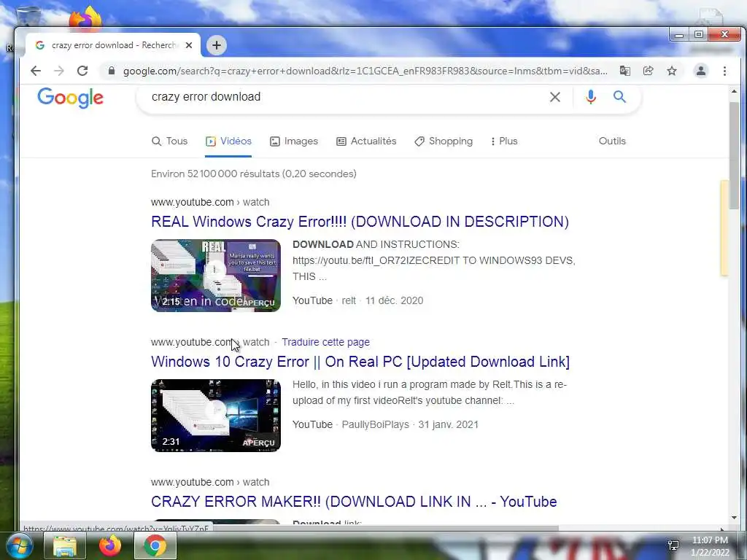Click the forward navigation arrow
The image size is (747, 560).
point(59,71)
